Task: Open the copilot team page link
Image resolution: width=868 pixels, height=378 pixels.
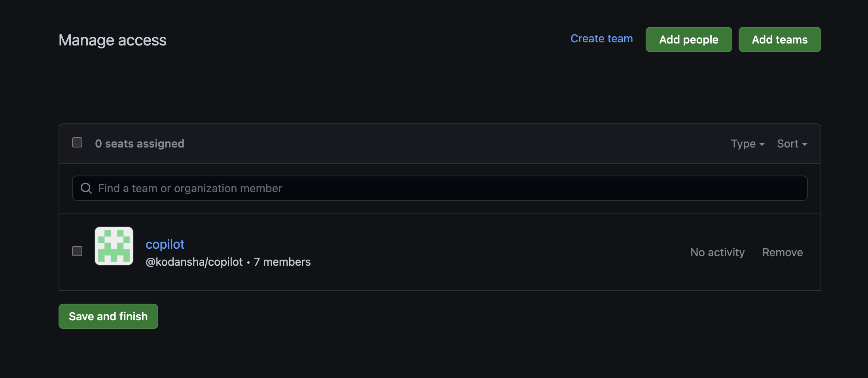Action: click(165, 244)
